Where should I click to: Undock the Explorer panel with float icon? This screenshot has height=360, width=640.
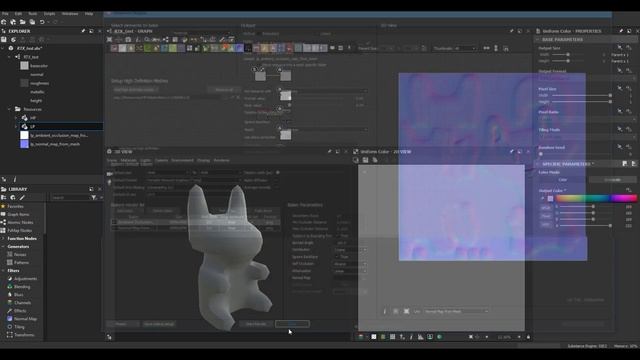click(91, 31)
